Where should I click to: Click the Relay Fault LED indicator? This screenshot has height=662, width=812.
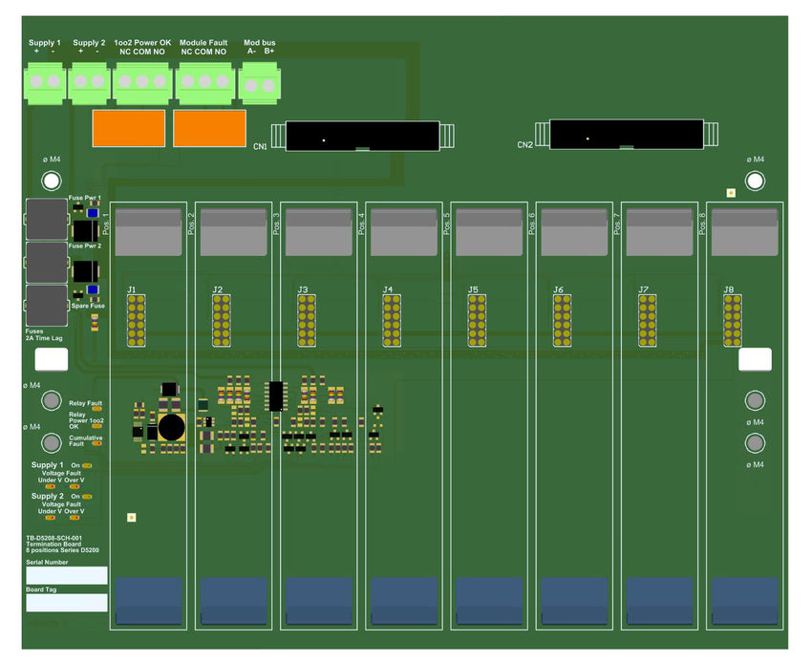pyautogui.click(x=96, y=409)
